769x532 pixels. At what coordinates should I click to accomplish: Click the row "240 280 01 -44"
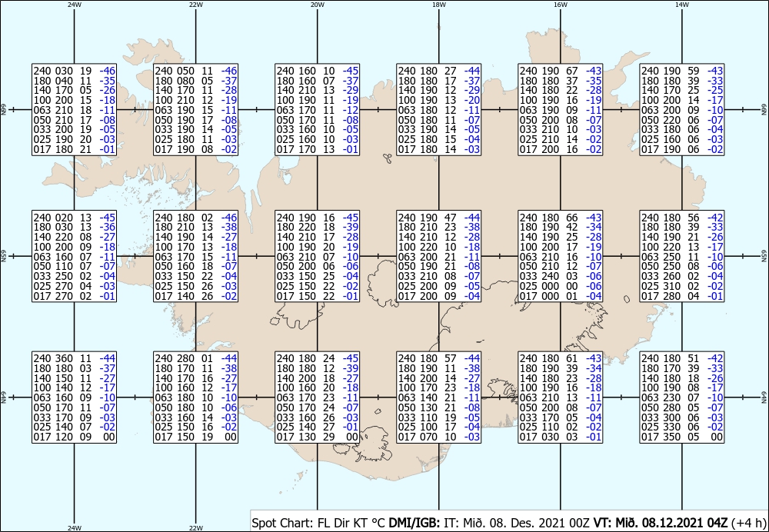(195, 358)
